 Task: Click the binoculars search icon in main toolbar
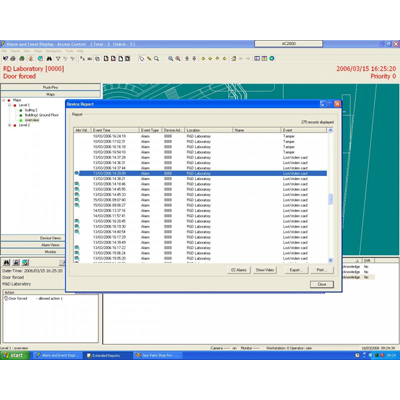[49, 59]
